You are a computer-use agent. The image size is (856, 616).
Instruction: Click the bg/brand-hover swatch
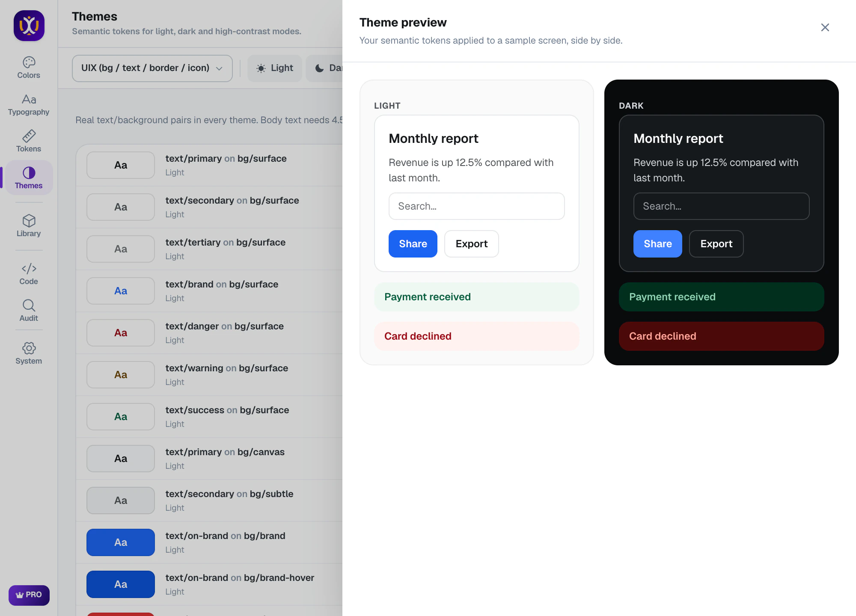click(121, 584)
